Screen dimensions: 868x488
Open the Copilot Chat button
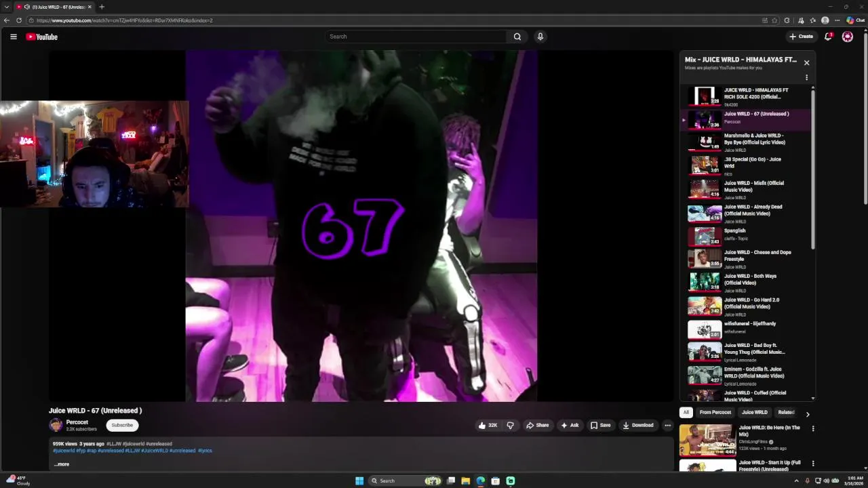tap(854, 20)
